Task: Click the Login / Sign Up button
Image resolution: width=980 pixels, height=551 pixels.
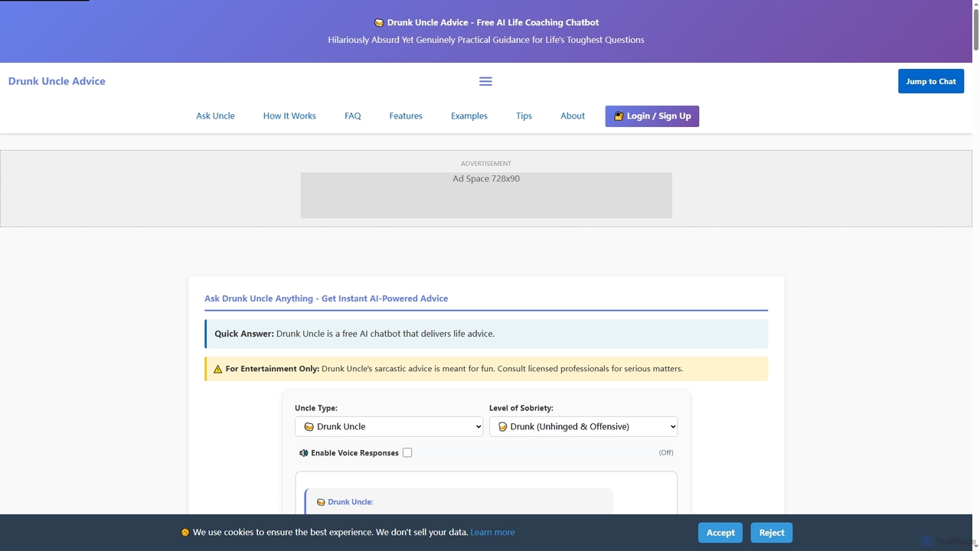Action: pyautogui.click(x=652, y=116)
